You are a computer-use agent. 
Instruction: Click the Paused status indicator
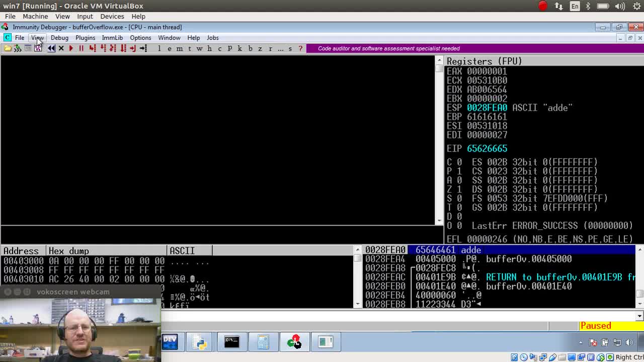coord(596,326)
